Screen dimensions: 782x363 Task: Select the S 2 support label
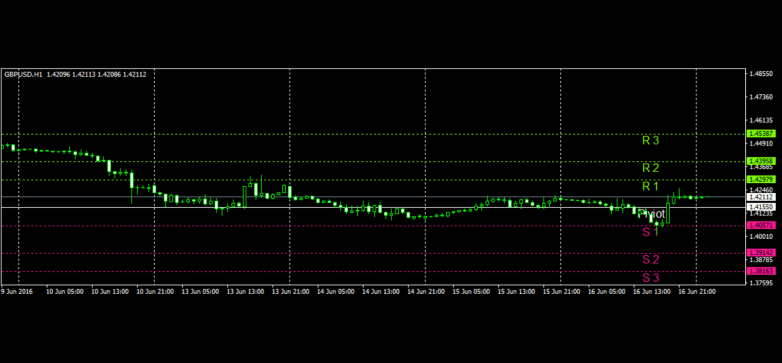pyautogui.click(x=650, y=259)
